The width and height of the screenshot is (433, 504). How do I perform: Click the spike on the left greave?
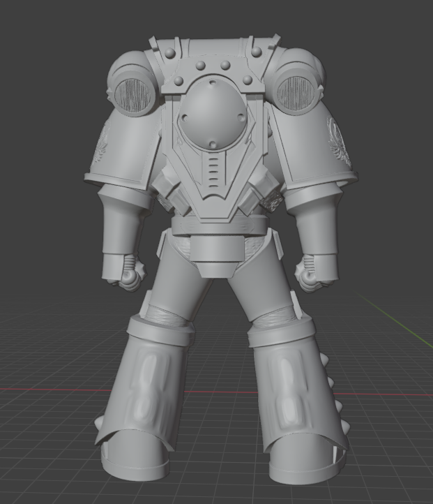coord(100,421)
